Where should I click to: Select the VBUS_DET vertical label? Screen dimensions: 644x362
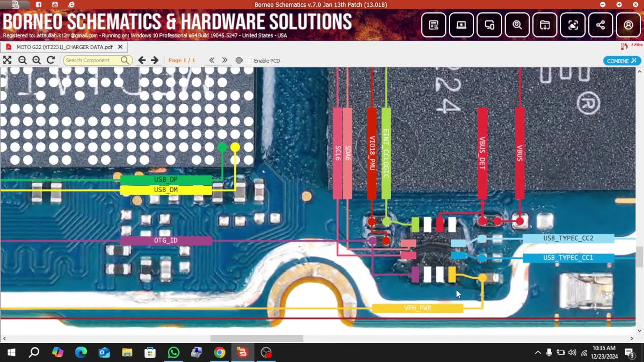tap(482, 153)
